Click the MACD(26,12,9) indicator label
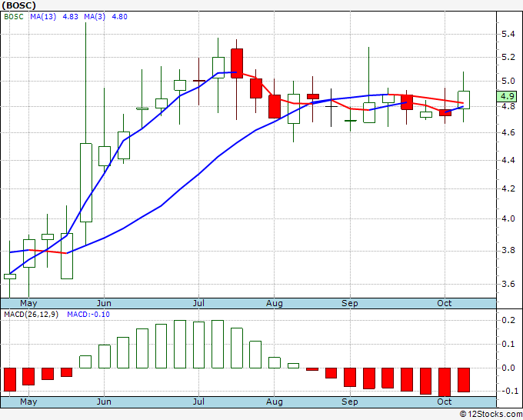523x420 pixels. click(31, 315)
